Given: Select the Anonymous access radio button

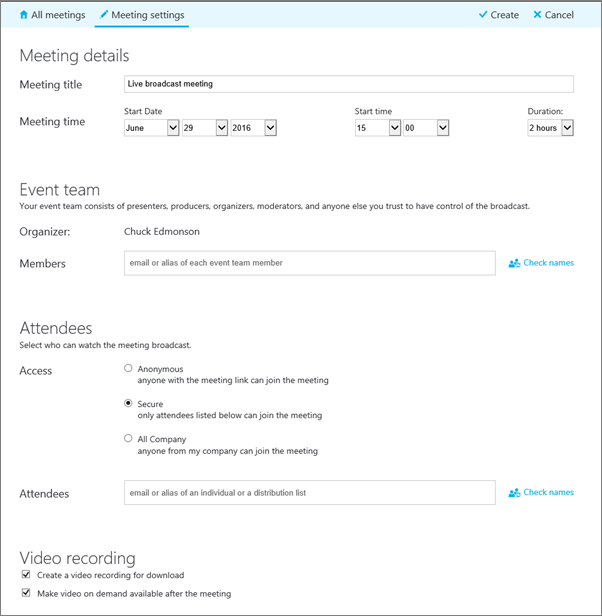Looking at the screenshot, I should (x=128, y=369).
